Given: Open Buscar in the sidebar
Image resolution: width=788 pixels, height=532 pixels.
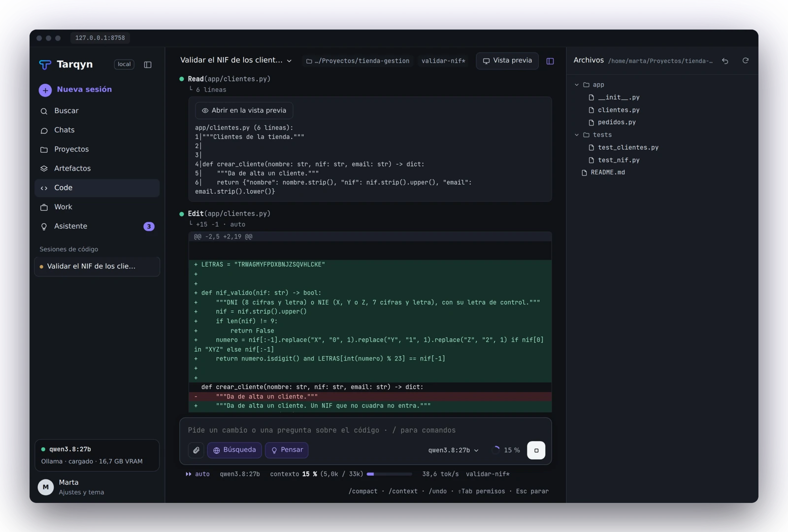Looking at the screenshot, I should tap(97, 111).
